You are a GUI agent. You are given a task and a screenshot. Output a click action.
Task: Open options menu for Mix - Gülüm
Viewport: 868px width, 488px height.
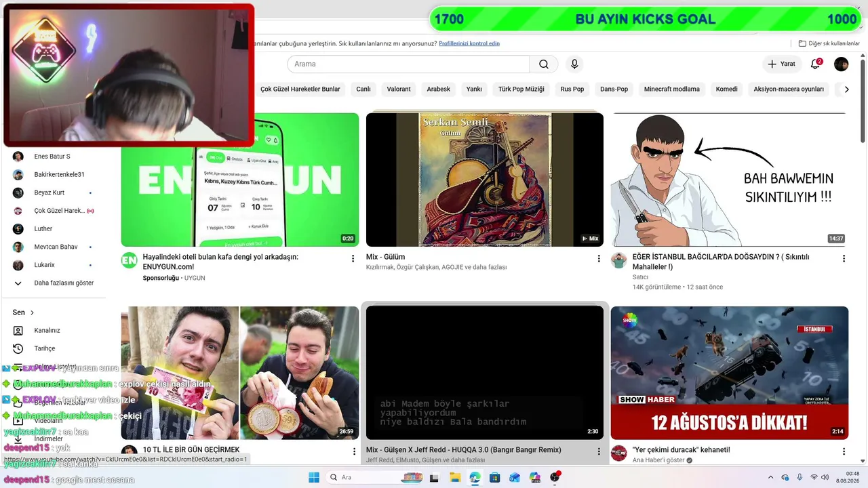coord(599,259)
